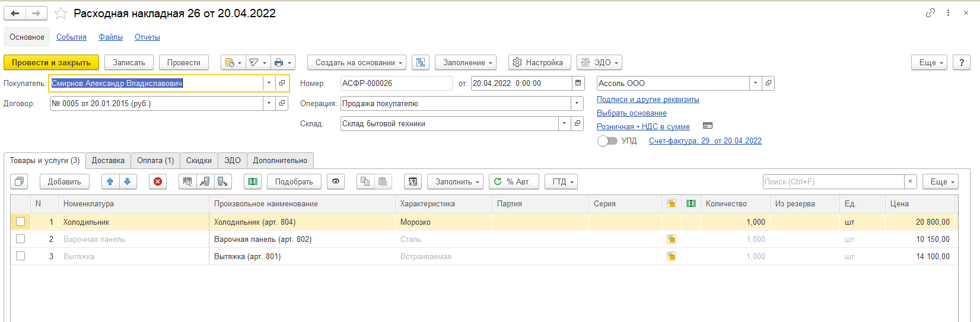The image size is (980, 322).
Task: Open Подписи и другие реквизиты link
Action: [648, 99]
